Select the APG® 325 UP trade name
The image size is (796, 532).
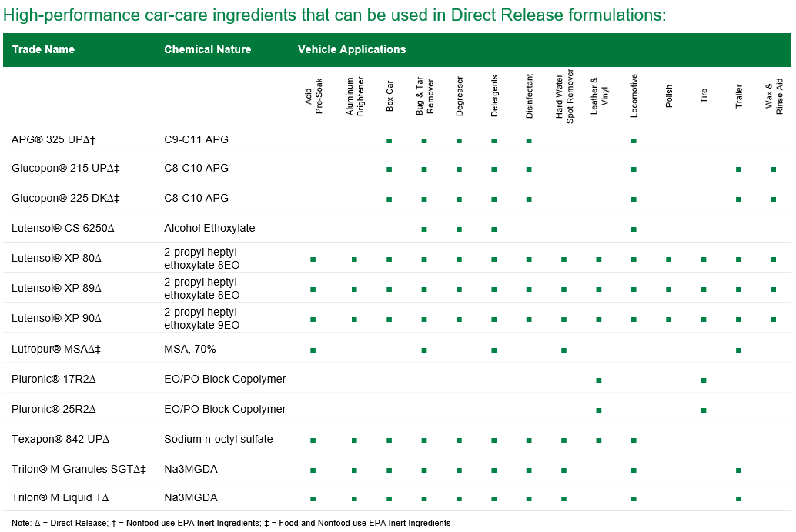point(53,139)
